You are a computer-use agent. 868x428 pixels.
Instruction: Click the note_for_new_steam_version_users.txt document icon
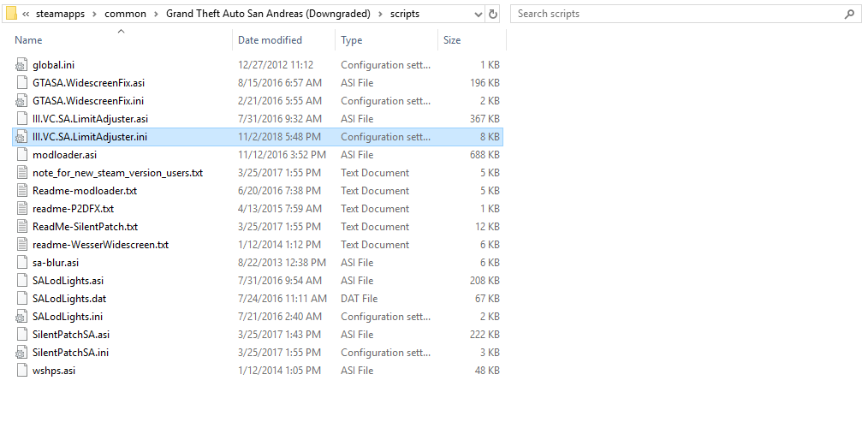tap(21, 173)
